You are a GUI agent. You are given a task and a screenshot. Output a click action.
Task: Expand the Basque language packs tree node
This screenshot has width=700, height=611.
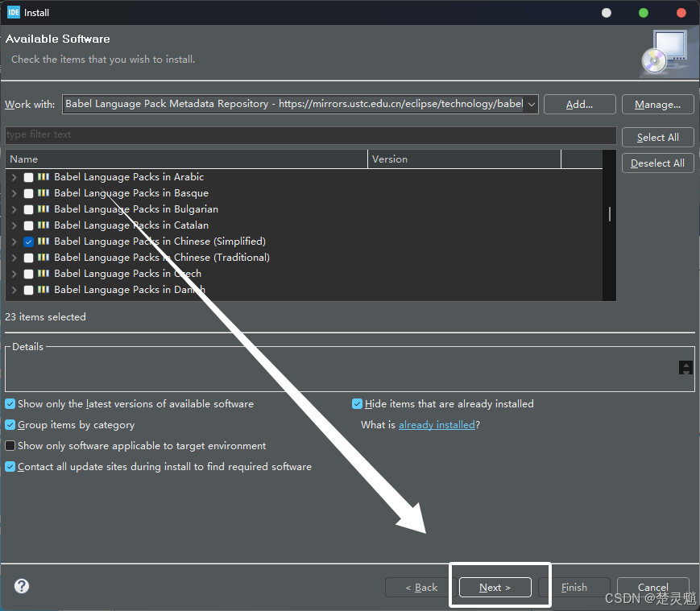14,193
